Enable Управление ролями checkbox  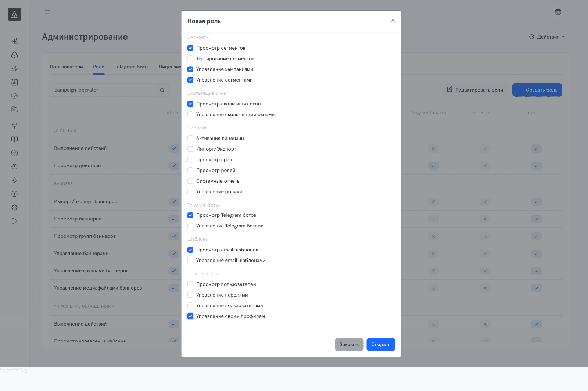[190, 192]
